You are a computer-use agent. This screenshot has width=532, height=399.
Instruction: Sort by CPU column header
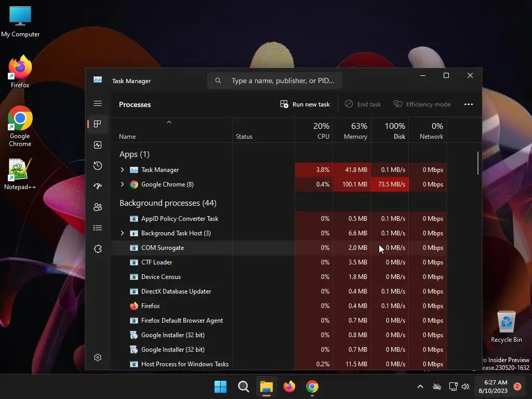pos(314,130)
